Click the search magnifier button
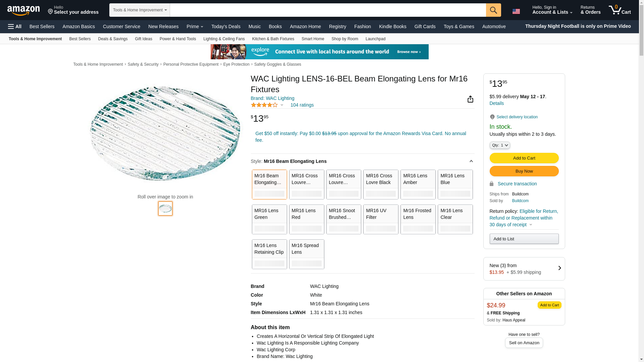The image size is (644, 362). point(493,10)
